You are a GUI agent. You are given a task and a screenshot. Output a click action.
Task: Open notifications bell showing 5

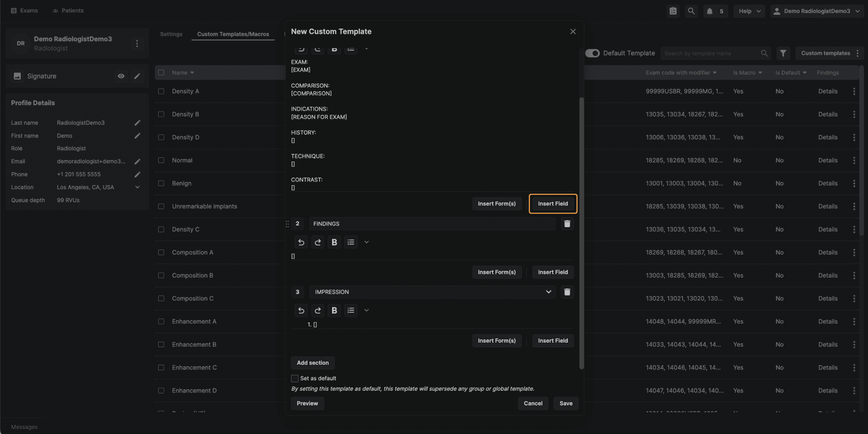715,11
